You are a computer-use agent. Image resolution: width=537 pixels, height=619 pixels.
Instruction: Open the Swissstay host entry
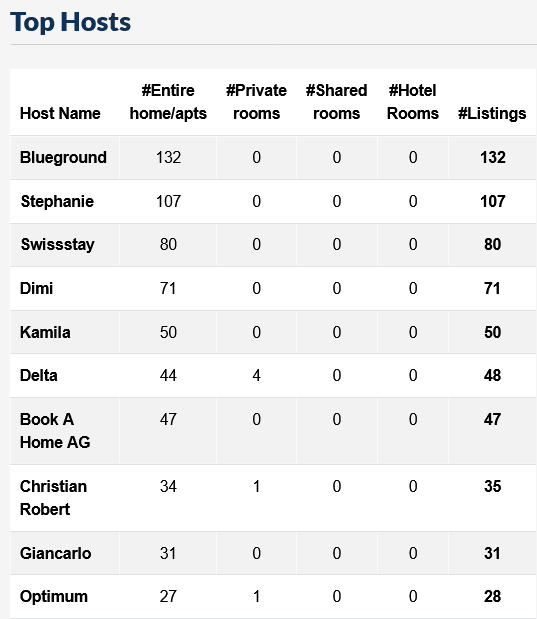[58, 244]
